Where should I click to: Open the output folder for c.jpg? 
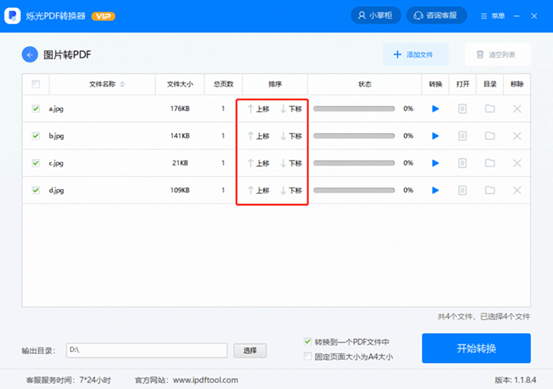click(x=490, y=163)
